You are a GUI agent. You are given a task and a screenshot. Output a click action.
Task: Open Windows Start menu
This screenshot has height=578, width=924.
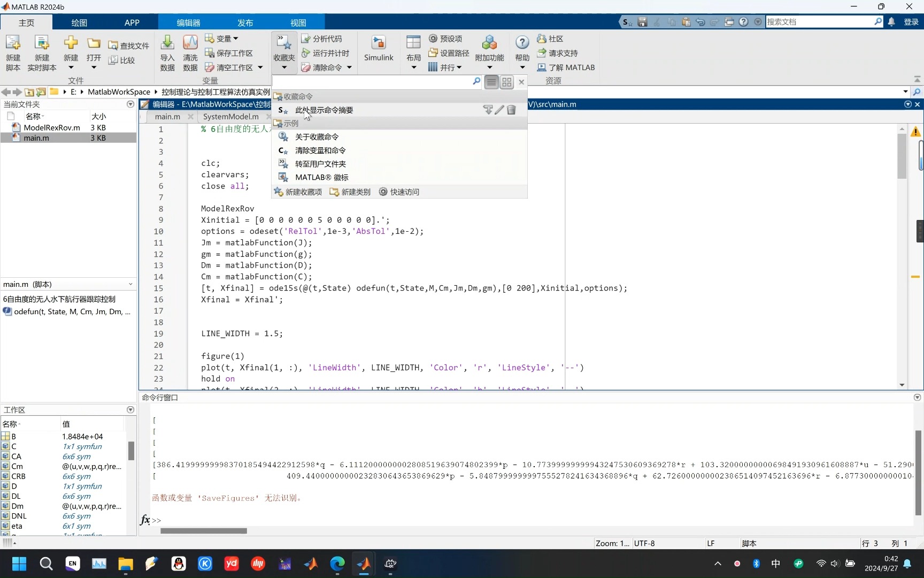19,564
